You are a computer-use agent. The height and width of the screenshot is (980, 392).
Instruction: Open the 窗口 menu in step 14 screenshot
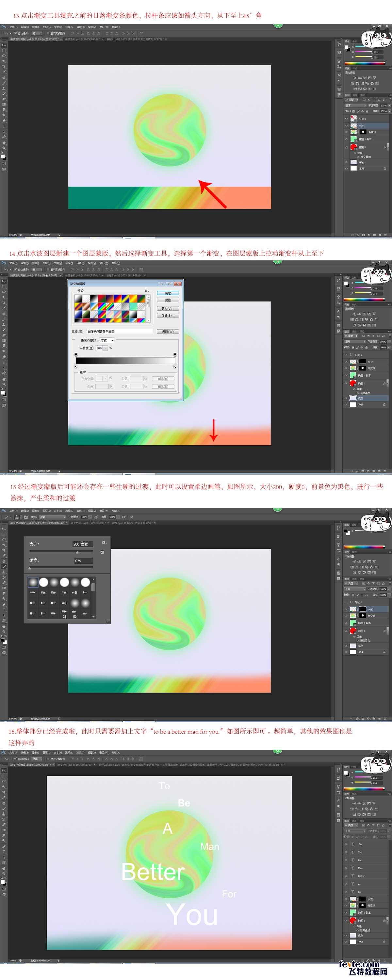(x=104, y=263)
